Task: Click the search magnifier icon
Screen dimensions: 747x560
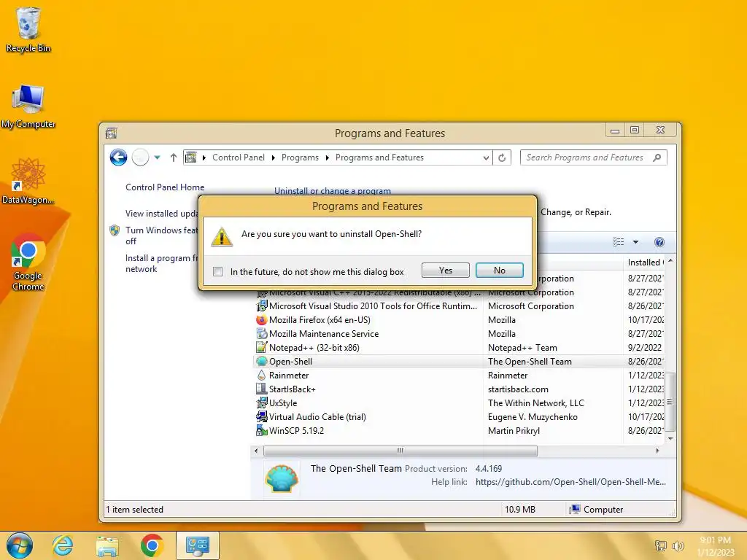Action: pyautogui.click(x=657, y=157)
